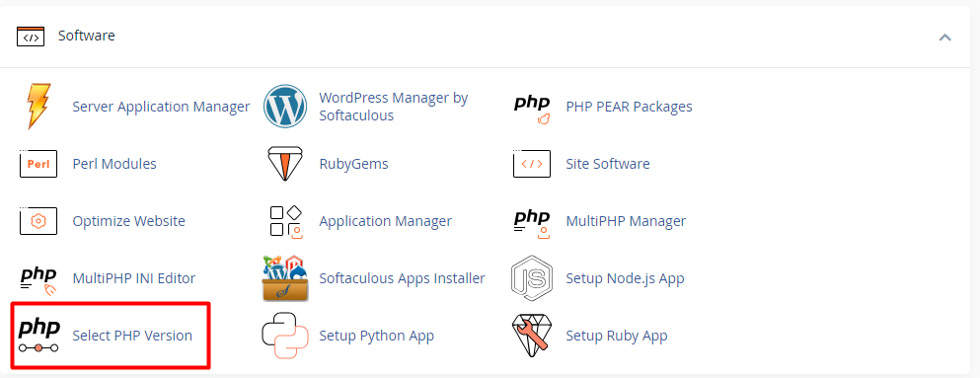Click the Ruby gem wrench icon
This screenshot has width=980, height=378.
tap(532, 336)
